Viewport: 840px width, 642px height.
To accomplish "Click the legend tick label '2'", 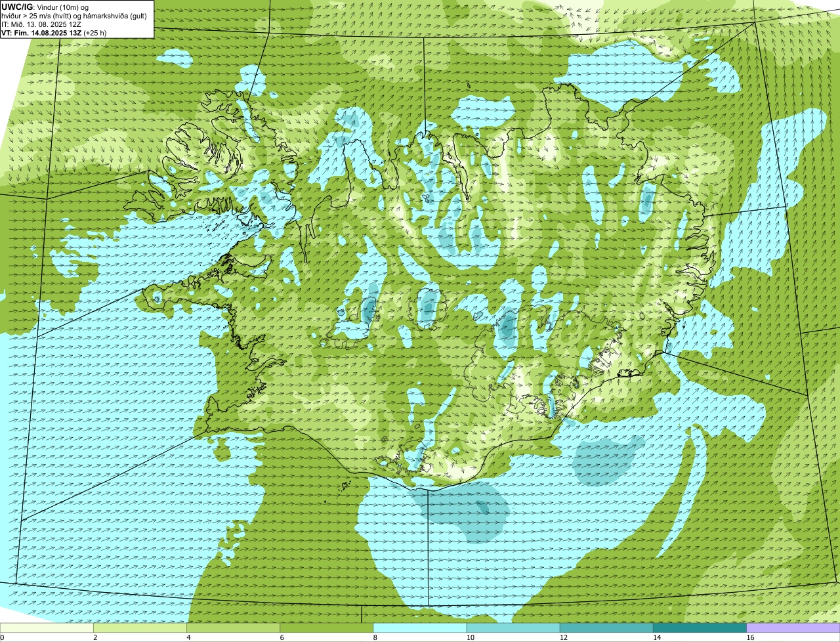I will tap(95, 637).
